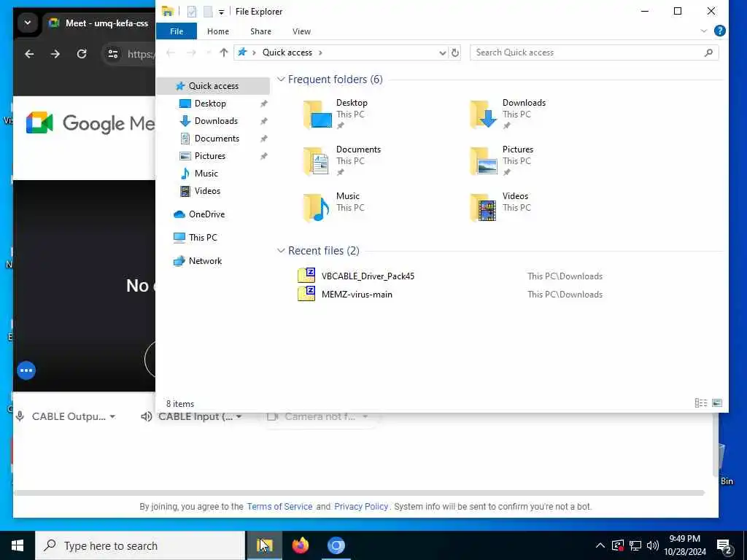
Task: Select Quick access in navigation pane
Action: coord(213,86)
